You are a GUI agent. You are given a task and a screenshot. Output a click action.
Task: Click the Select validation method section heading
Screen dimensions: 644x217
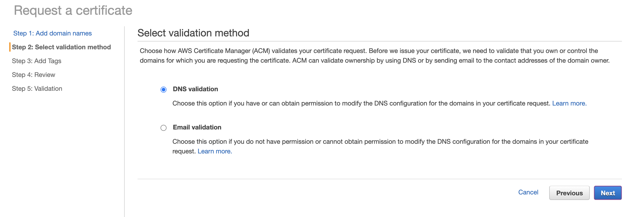pyautogui.click(x=193, y=33)
